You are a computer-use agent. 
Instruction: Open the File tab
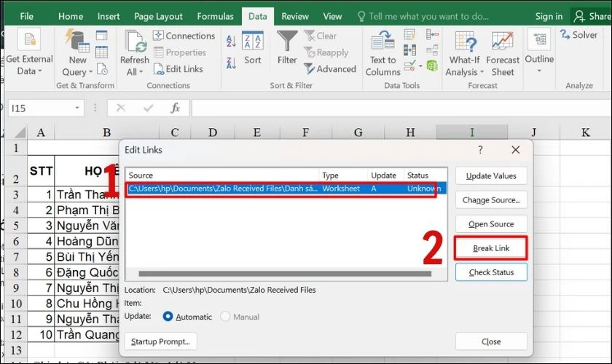[26, 17]
